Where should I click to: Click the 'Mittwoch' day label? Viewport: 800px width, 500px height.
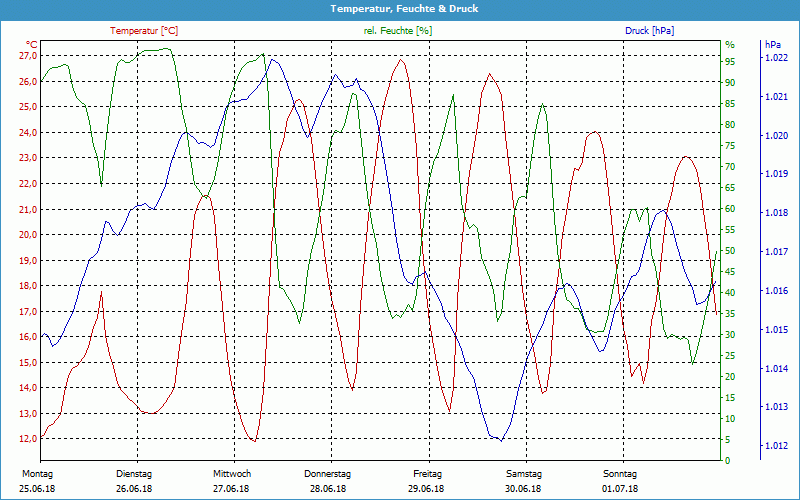pyautogui.click(x=232, y=473)
